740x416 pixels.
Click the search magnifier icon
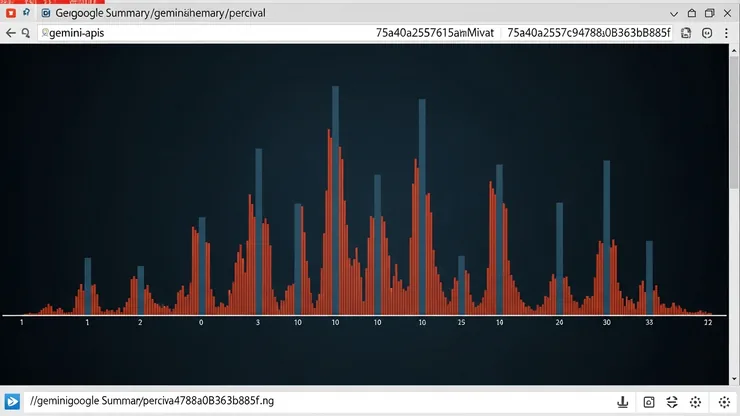[x=25, y=33]
